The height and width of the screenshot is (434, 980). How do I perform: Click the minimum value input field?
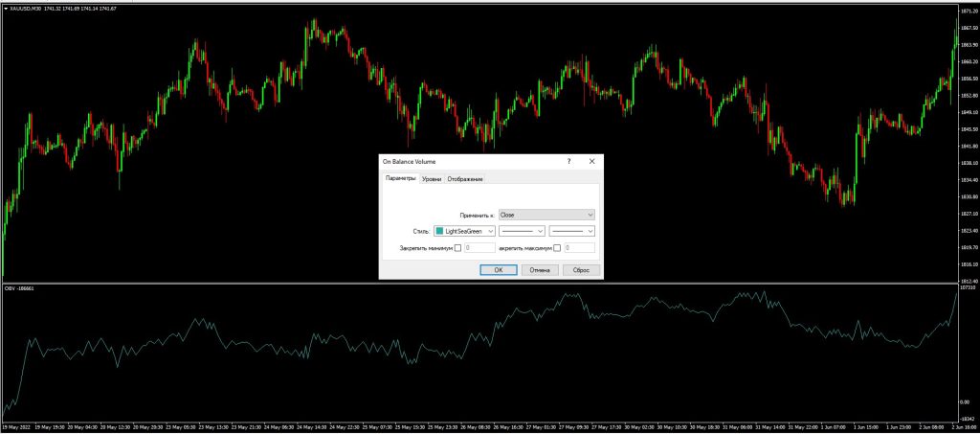(x=479, y=247)
